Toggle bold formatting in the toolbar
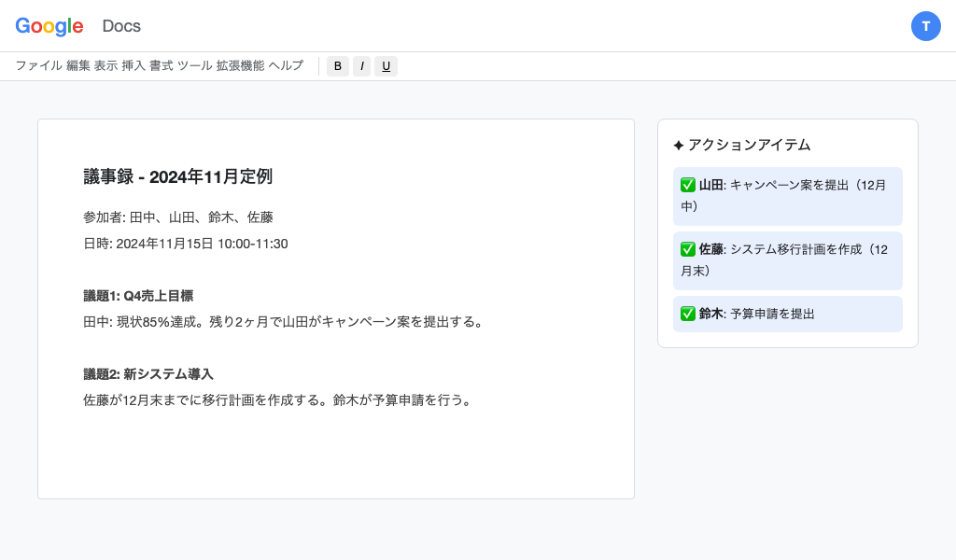Screen dimensions: 956x560 point(337,66)
